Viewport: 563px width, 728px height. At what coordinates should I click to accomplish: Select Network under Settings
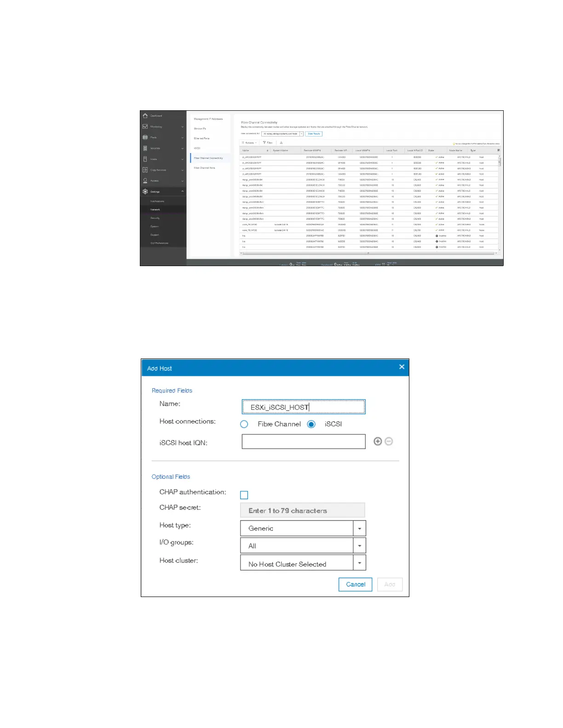click(155, 210)
